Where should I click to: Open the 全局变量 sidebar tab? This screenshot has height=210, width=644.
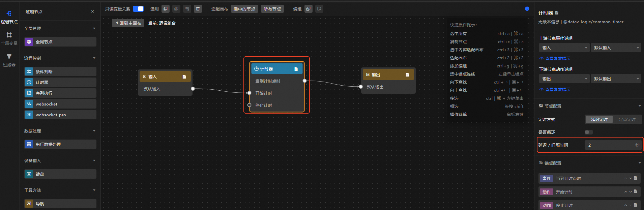[x=9, y=39]
